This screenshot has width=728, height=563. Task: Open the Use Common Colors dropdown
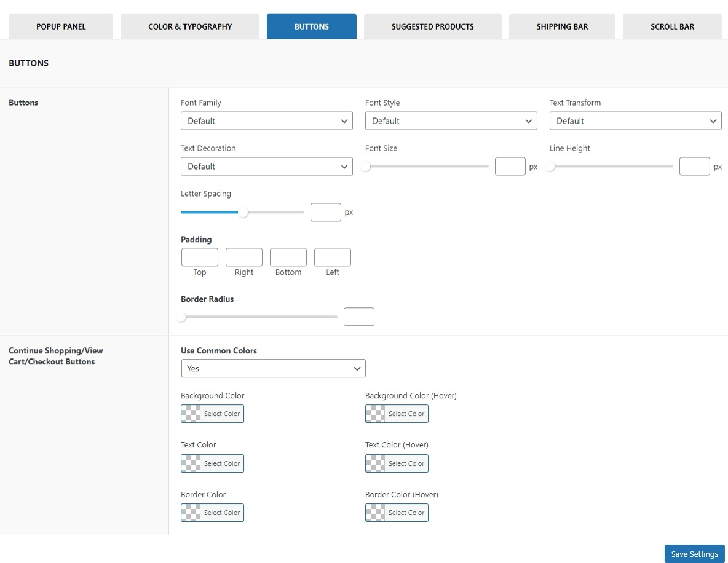(x=273, y=368)
